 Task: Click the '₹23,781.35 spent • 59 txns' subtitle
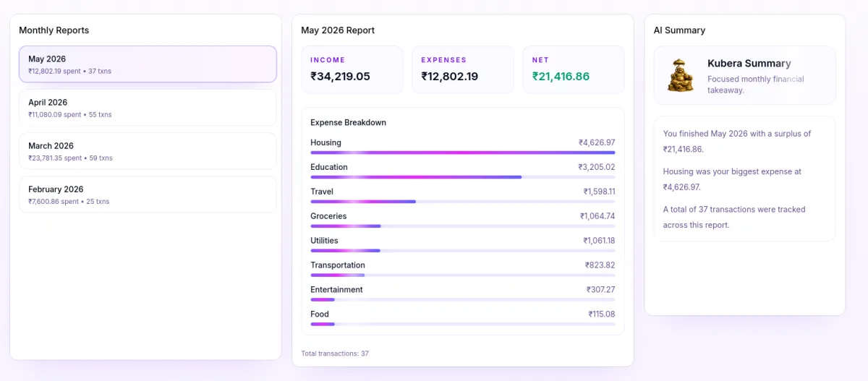pyautogui.click(x=70, y=158)
